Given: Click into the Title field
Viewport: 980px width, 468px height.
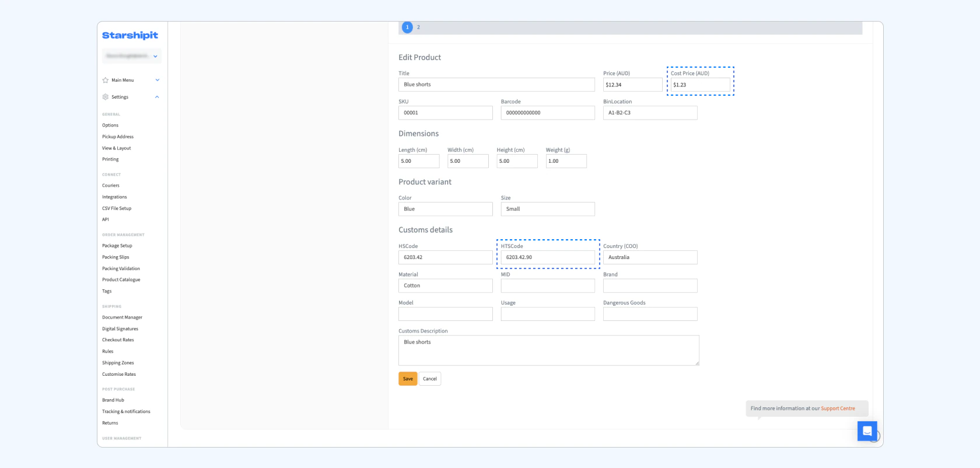Looking at the screenshot, I should tap(496, 85).
